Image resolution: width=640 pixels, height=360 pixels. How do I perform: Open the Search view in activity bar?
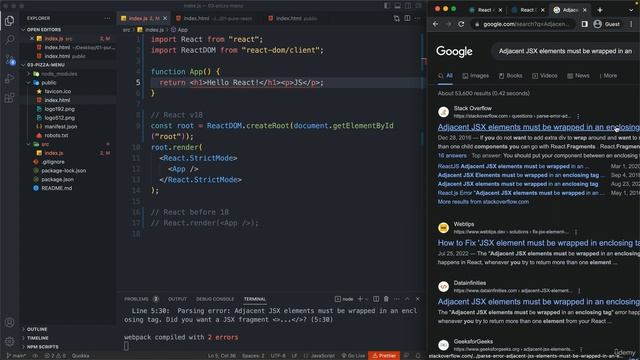click(9, 40)
